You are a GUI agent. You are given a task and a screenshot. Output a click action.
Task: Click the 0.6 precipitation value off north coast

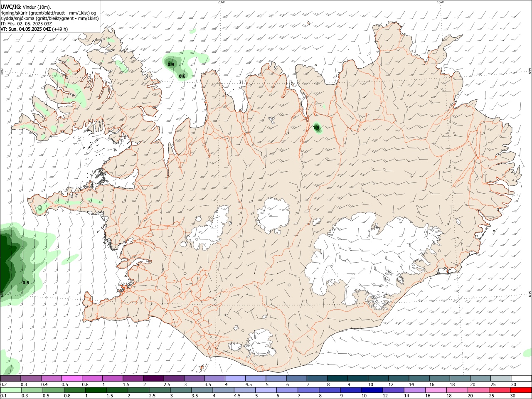coord(182,76)
